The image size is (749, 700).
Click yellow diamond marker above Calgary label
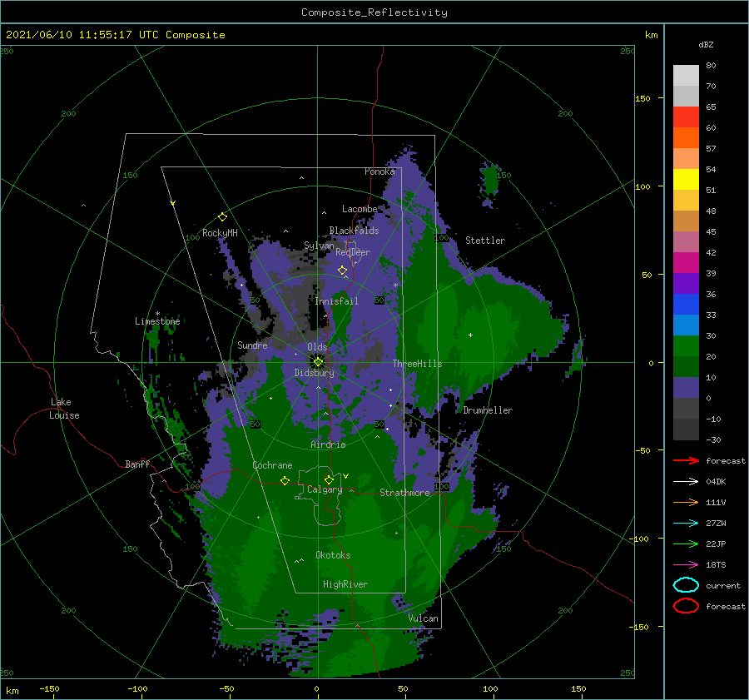click(x=329, y=479)
